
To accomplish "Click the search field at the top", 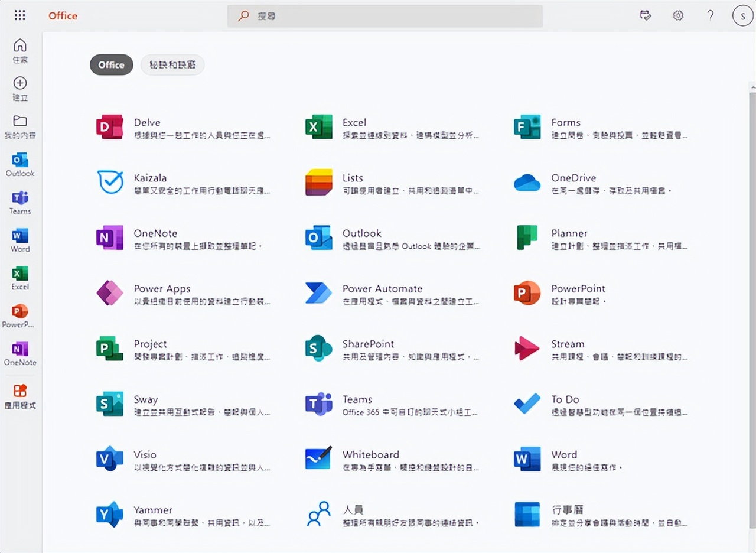I will tap(384, 16).
